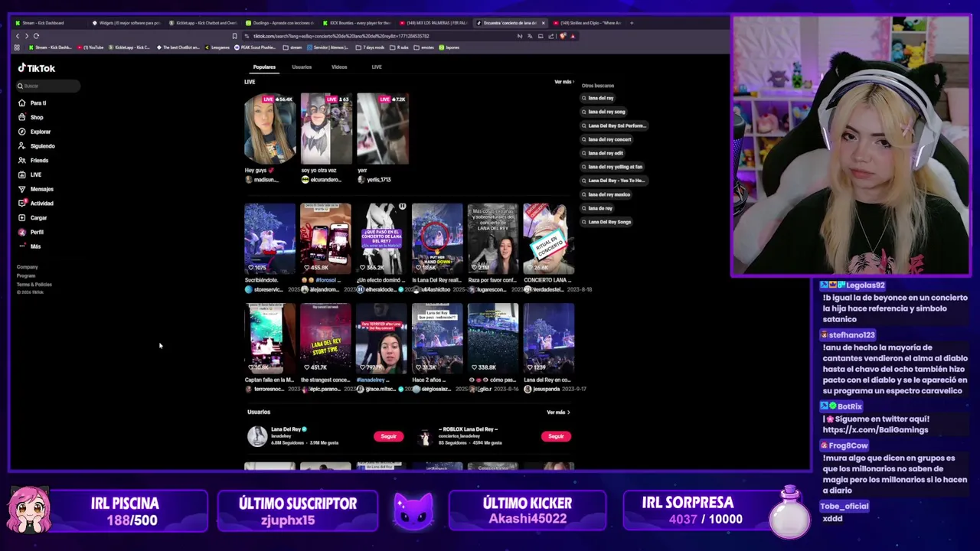Viewport: 980px width, 551px height.
Task: Open the Actividad notifications icon
Action: click(x=22, y=203)
